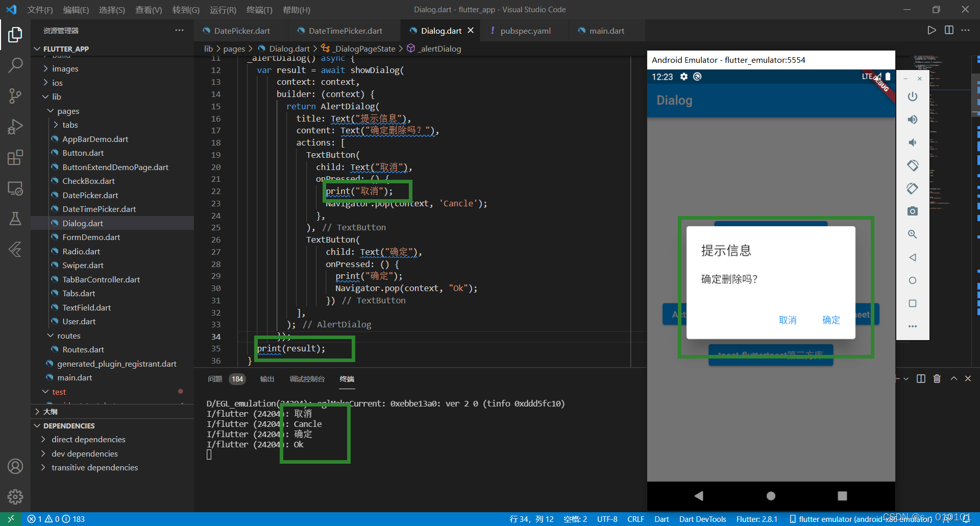Open the Explorer view in activity bar
The width and height of the screenshot is (980, 526).
[x=15, y=35]
